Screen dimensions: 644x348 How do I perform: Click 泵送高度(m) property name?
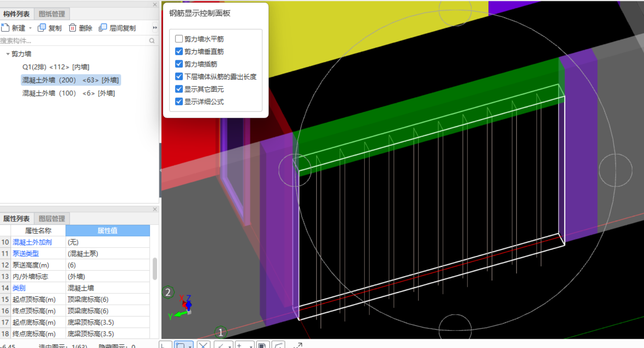click(x=31, y=265)
